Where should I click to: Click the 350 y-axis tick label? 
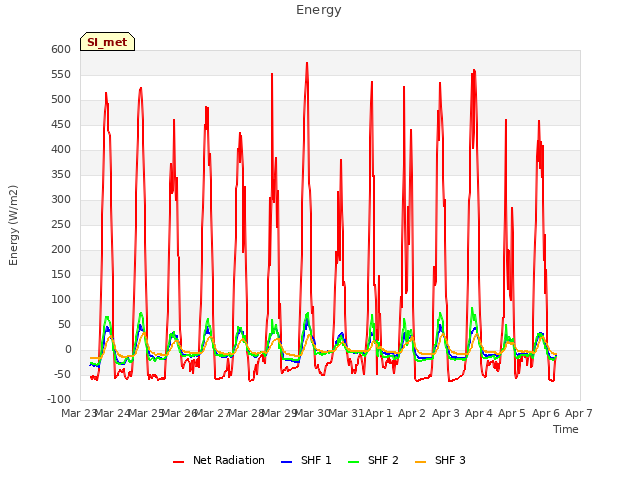(x=61, y=175)
